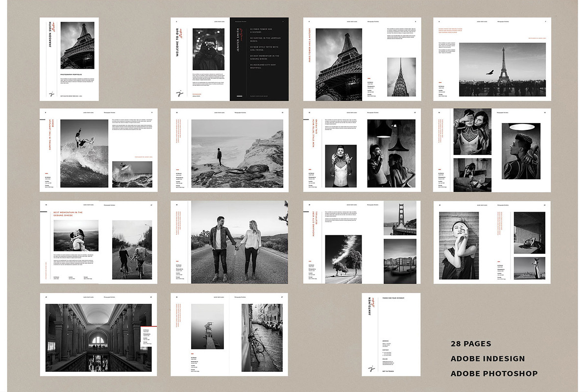
Task: Select the small surfer photo below red caption
Action: [132, 174]
